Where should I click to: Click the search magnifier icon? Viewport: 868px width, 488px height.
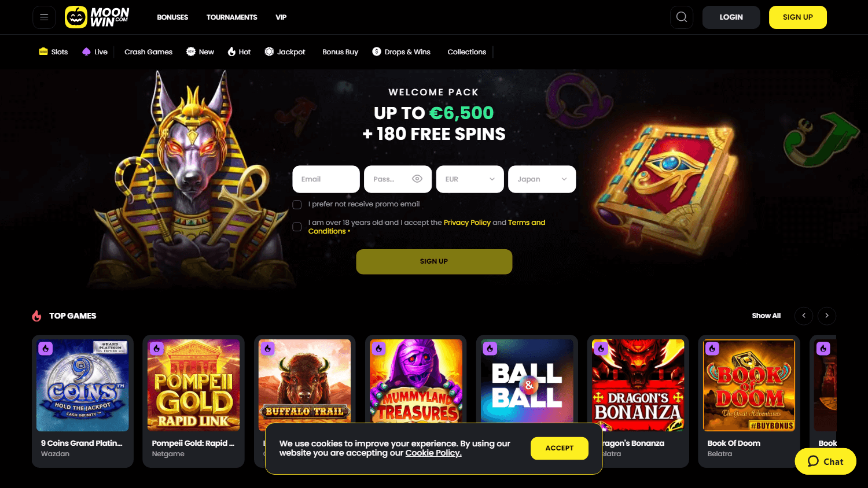pyautogui.click(x=682, y=17)
